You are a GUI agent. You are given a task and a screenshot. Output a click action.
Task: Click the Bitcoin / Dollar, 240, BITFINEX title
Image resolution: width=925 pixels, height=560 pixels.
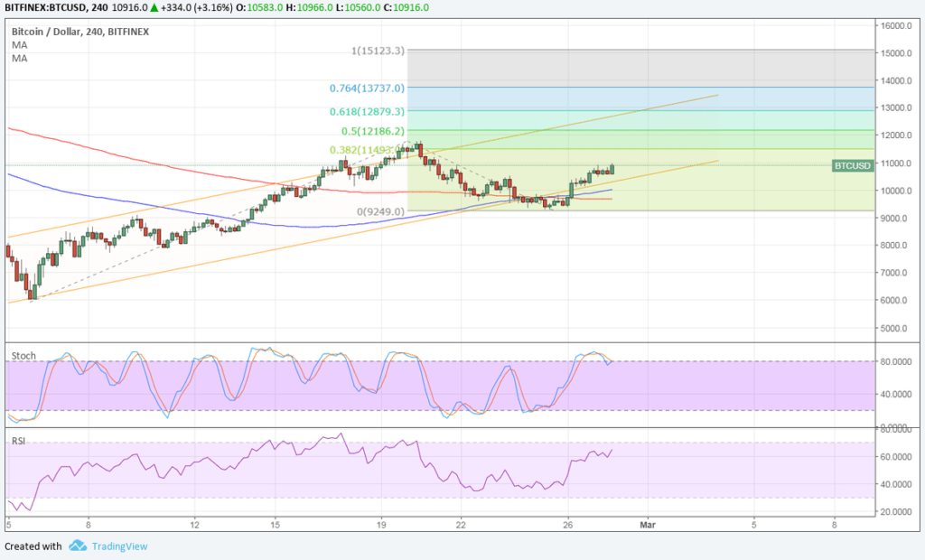[80, 32]
